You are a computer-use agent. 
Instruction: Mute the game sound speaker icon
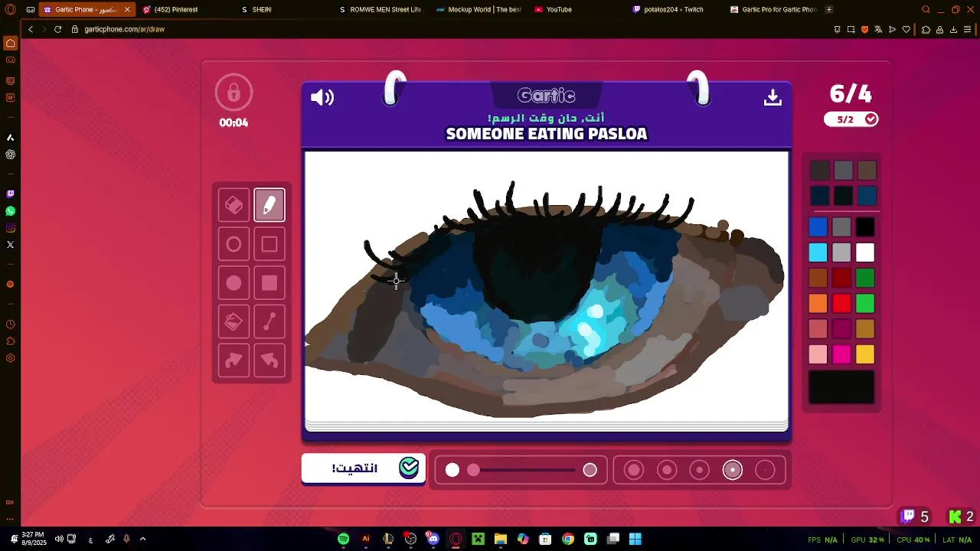pyautogui.click(x=322, y=97)
